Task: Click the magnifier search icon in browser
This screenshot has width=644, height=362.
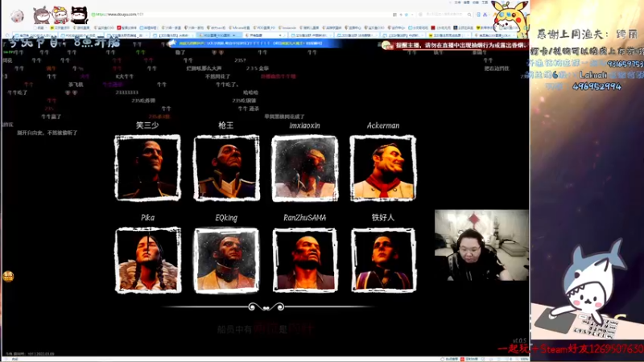Action: pyautogui.click(x=469, y=14)
